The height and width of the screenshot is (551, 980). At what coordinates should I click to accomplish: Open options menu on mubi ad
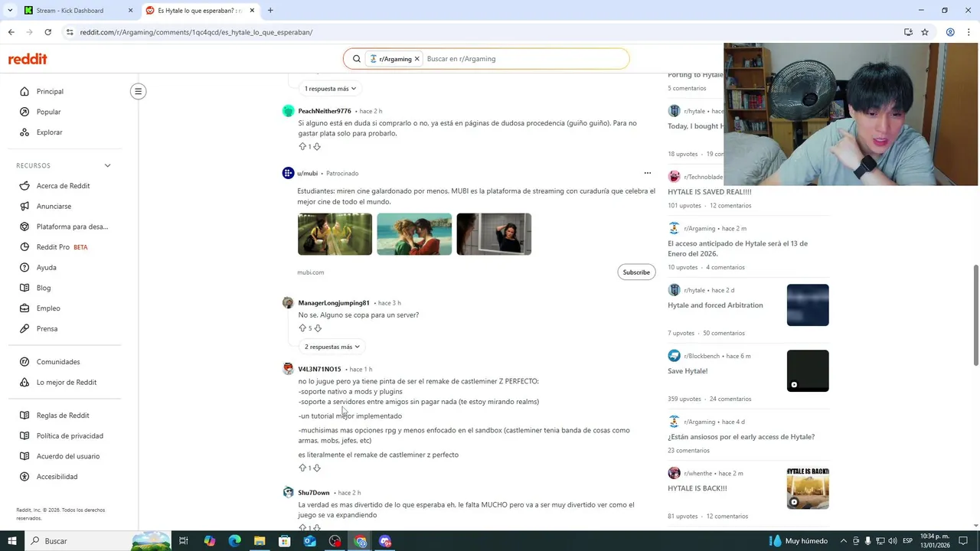tap(647, 173)
